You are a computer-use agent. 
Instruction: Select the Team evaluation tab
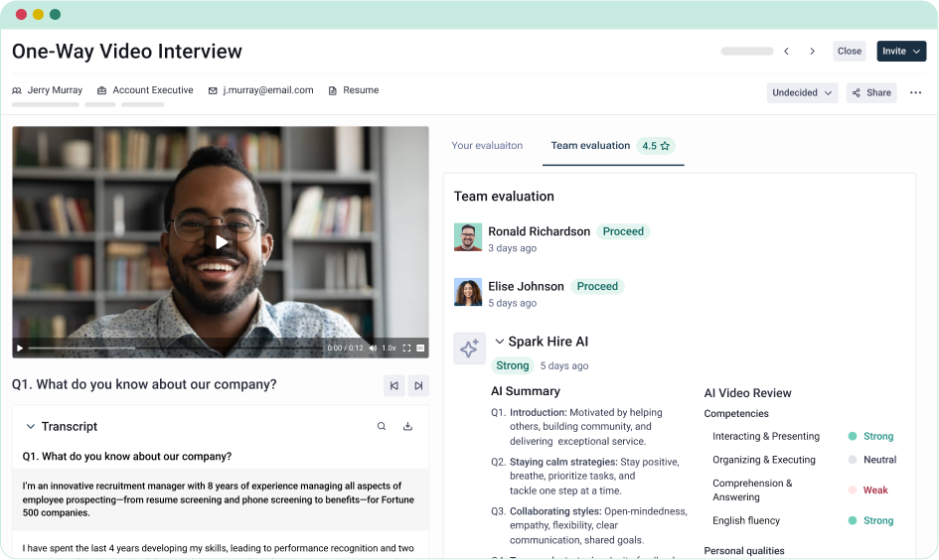[590, 146]
